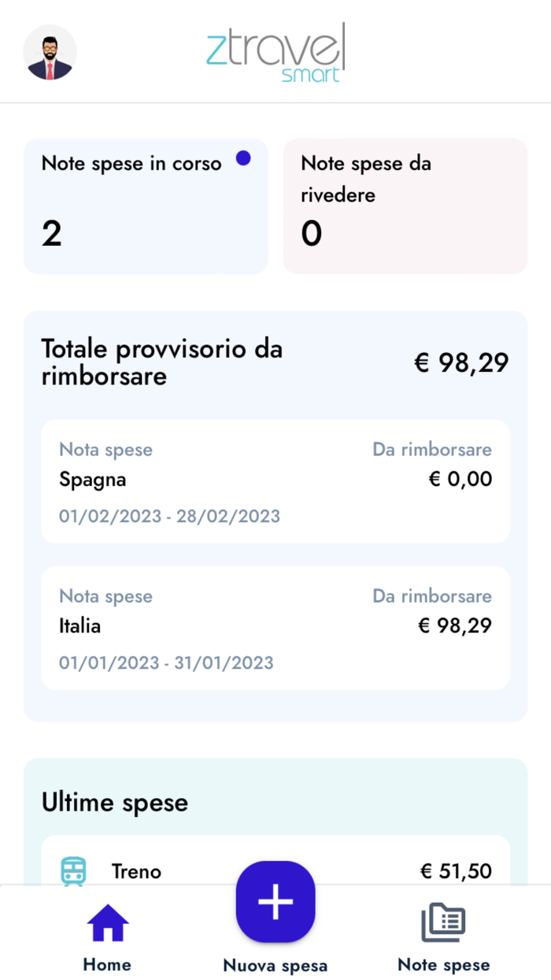This screenshot has height=980, width=551.
Task: Tap the Italia date range 01/01/2023 - 31/01/2023
Action: tap(166, 663)
